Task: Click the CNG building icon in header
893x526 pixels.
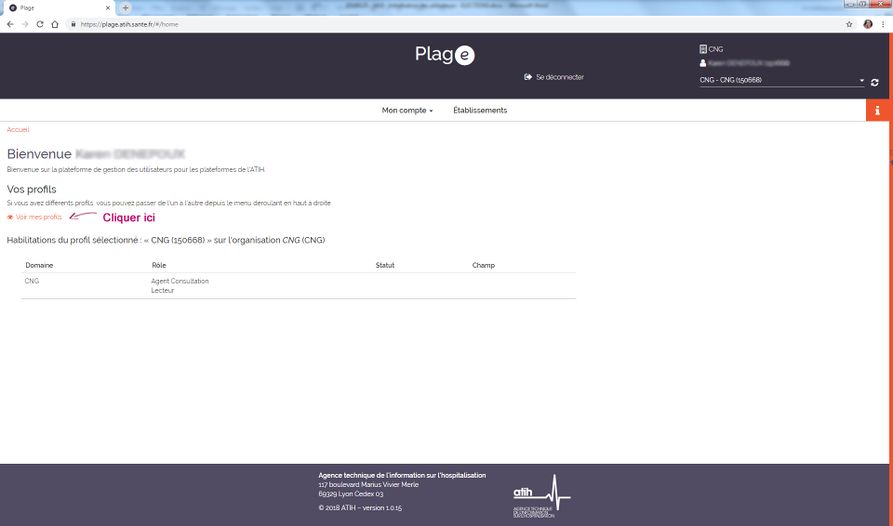Action: pyautogui.click(x=703, y=49)
